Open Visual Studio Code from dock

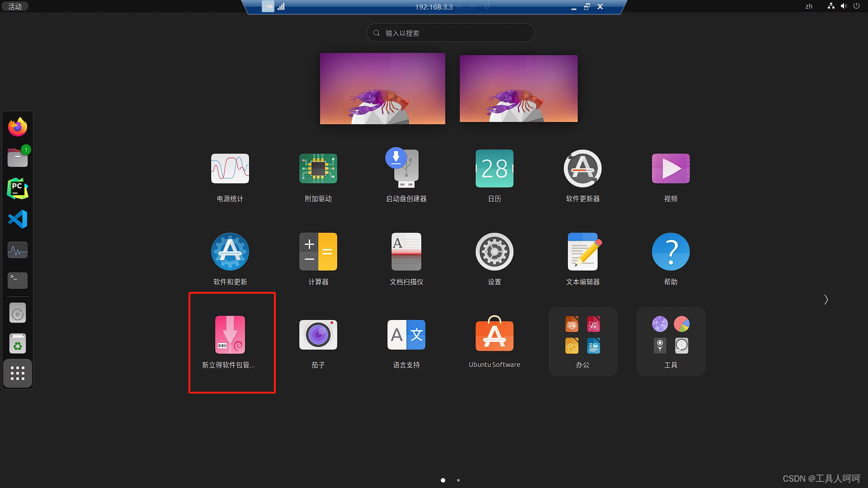pyautogui.click(x=18, y=219)
